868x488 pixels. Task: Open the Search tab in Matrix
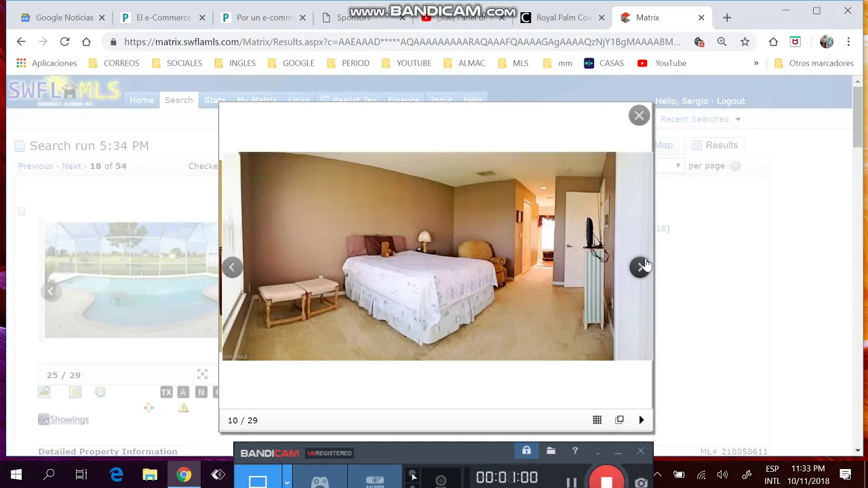178,100
